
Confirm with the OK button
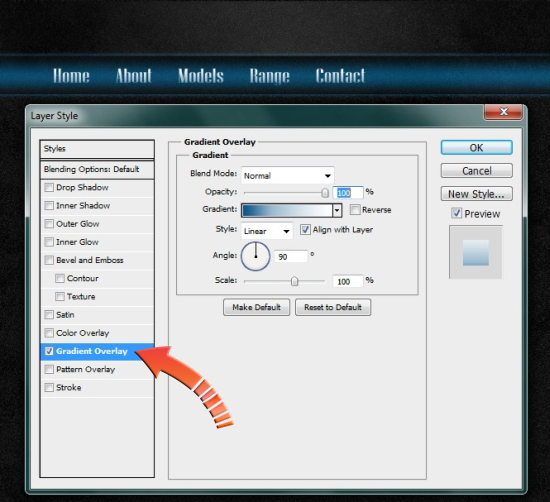tap(476, 148)
